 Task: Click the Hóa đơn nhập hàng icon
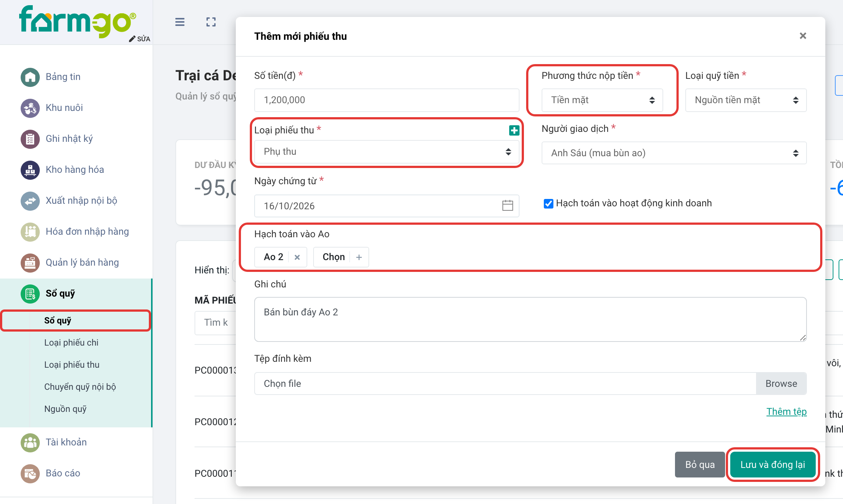30,232
